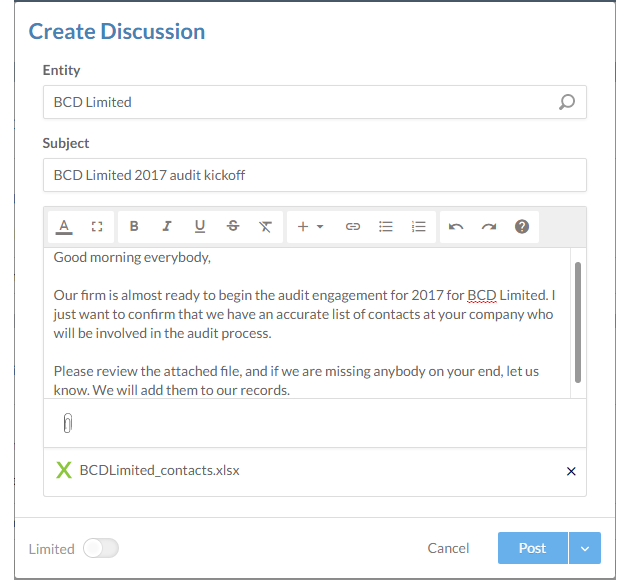Image resolution: width=630 pixels, height=580 pixels.
Task: Open the text color picker
Action: point(64,227)
